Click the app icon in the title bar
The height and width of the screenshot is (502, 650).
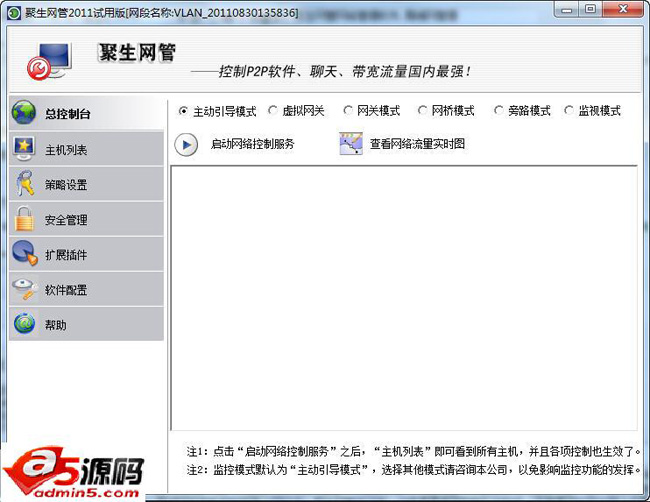tap(14, 13)
